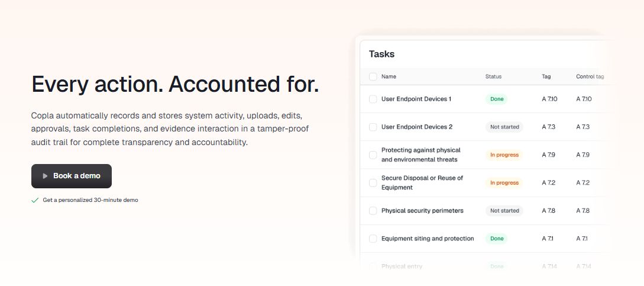Mark the Equipment siting and protection checkbox
This screenshot has width=644, height=286.
(373, 239)
